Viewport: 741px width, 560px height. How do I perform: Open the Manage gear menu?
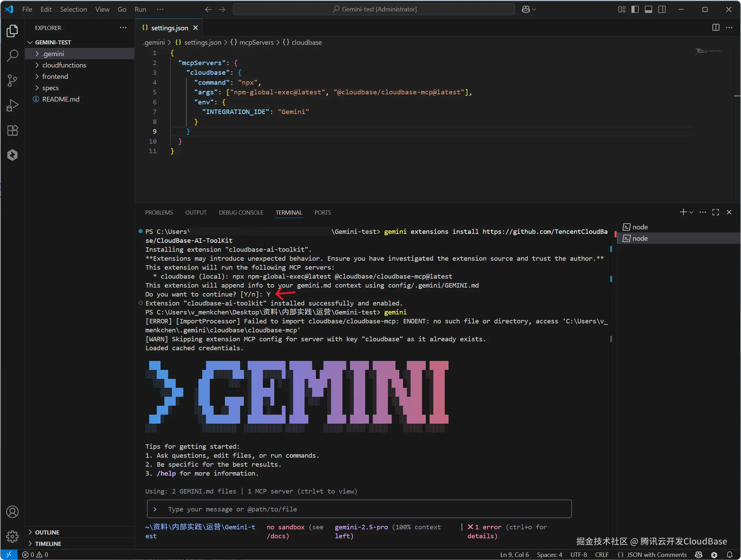coord(12,536)
